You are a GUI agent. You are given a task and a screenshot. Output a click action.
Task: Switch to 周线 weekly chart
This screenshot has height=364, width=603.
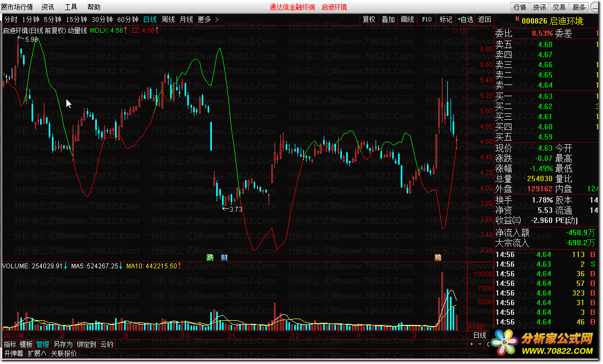pyautogui.click(x=168, y=19)
